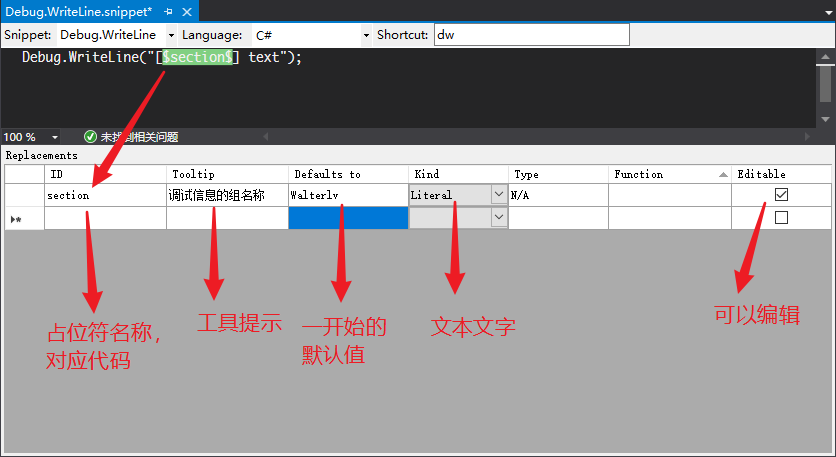The height and width of the screenshot is (457, 836).
Task: Pin the Debug.WriteLine.snippet tab
Action: click(168, 11)
